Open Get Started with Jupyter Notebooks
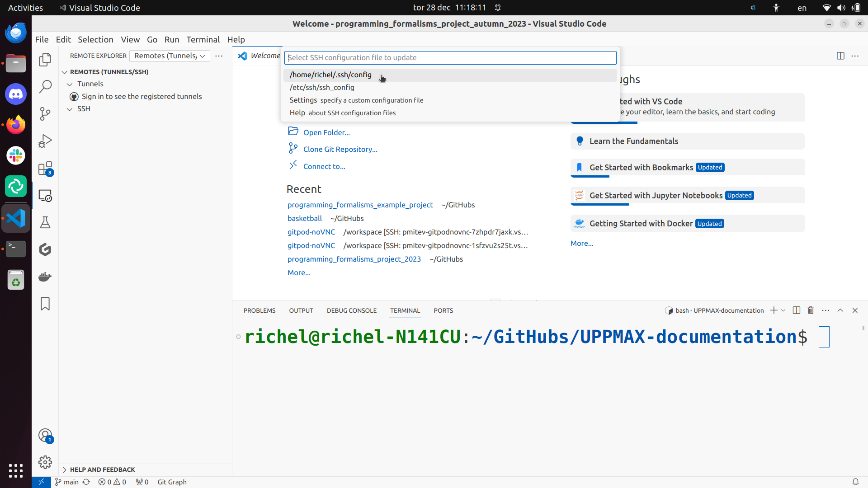The image size is (868, 488). [x=687, y=196]
